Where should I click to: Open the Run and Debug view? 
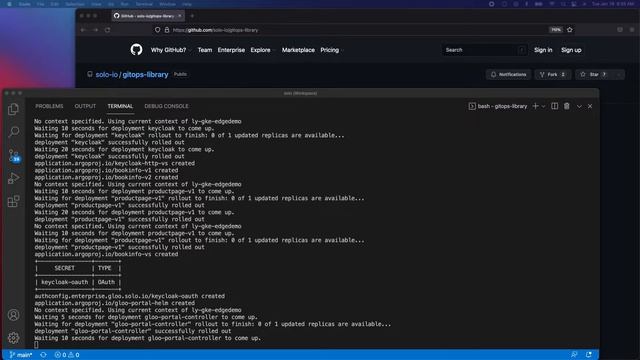13,178
